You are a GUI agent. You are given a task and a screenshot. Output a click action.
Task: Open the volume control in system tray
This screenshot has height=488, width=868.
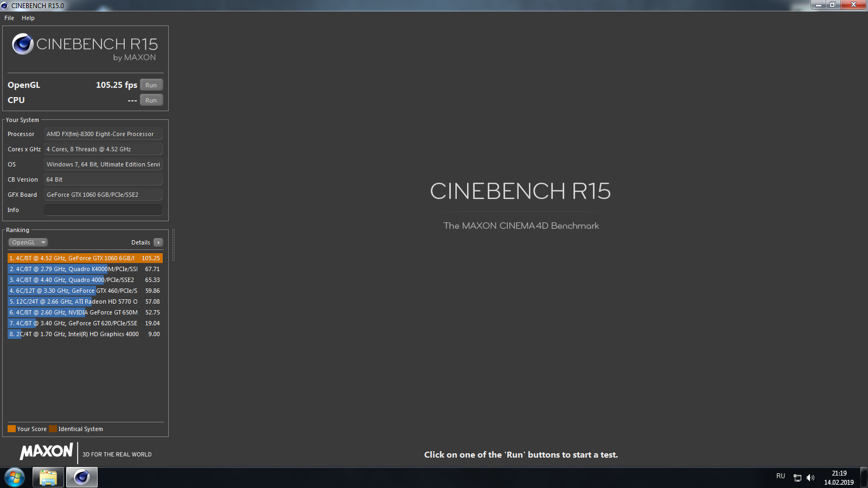coord(810,478)
